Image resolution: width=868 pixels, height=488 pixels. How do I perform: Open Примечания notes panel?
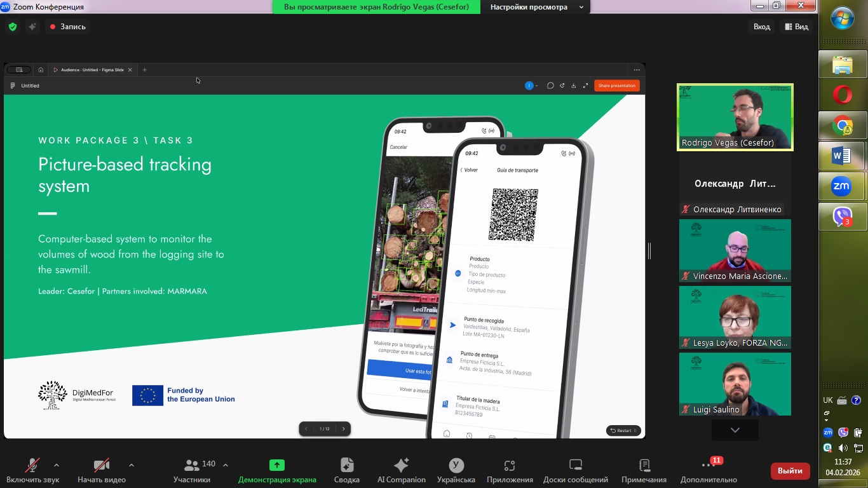coord(644,470)
